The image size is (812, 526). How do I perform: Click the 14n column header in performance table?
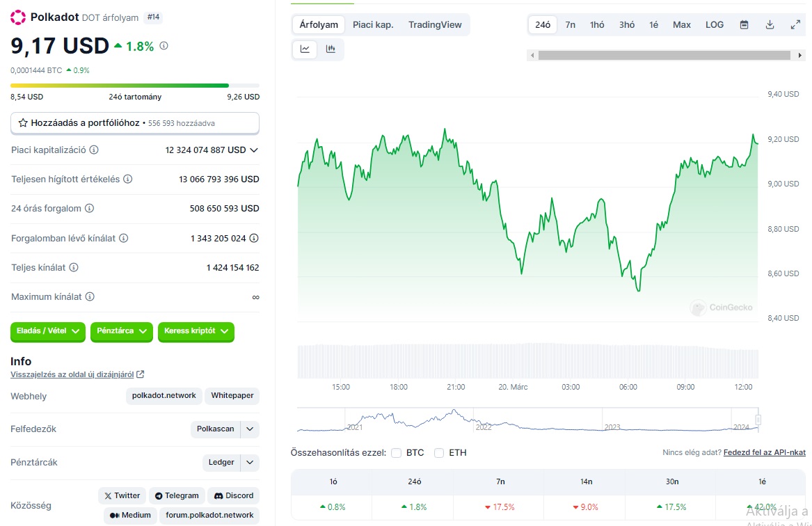click(x=587, y=482)
